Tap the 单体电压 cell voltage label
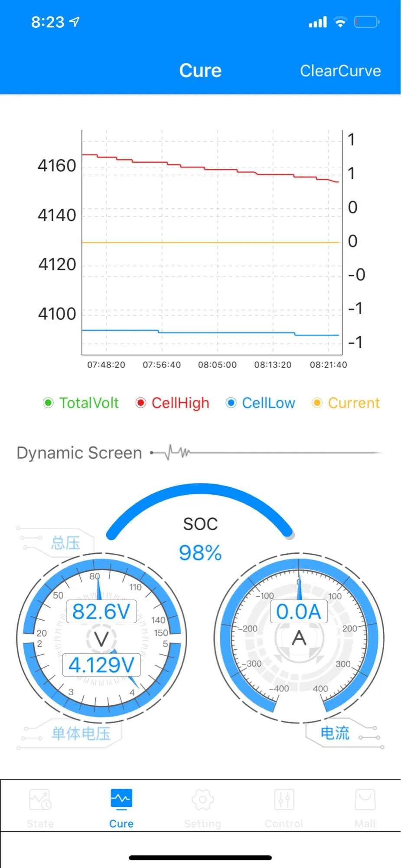 81,733
